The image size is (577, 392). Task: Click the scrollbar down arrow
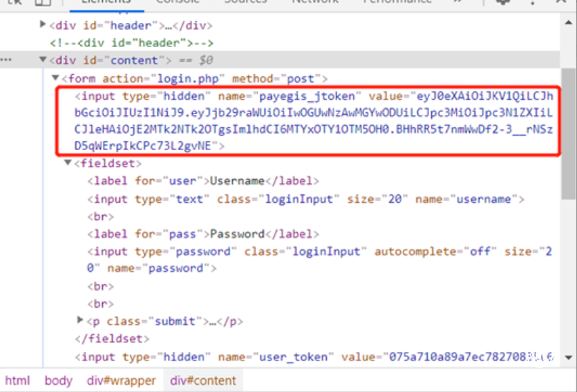pyautogui.click(x=569, y=358)
